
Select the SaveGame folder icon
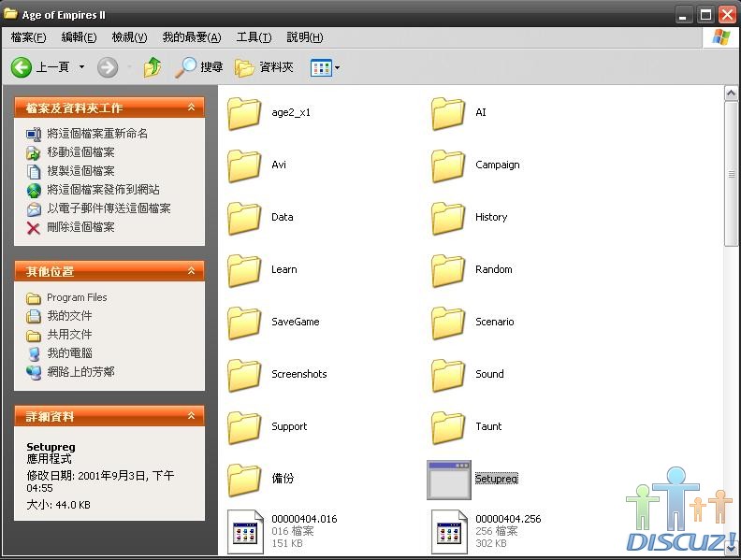coord(244,323)
